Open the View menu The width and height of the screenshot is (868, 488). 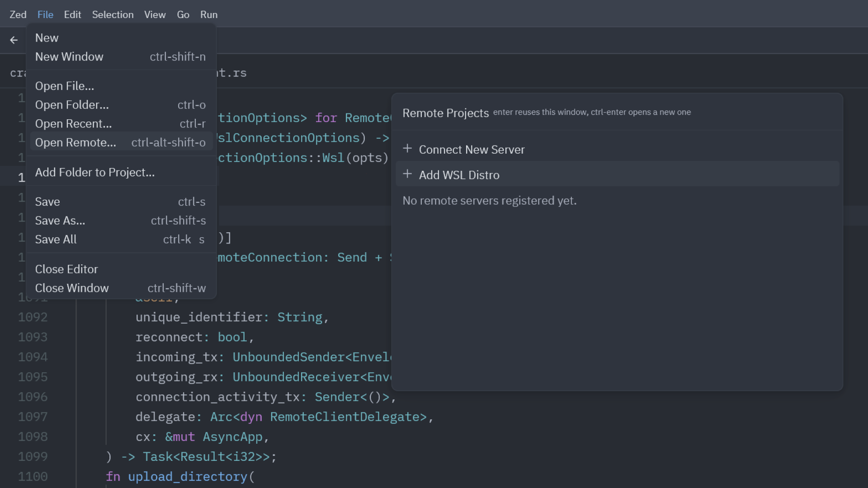pos(155,14)
